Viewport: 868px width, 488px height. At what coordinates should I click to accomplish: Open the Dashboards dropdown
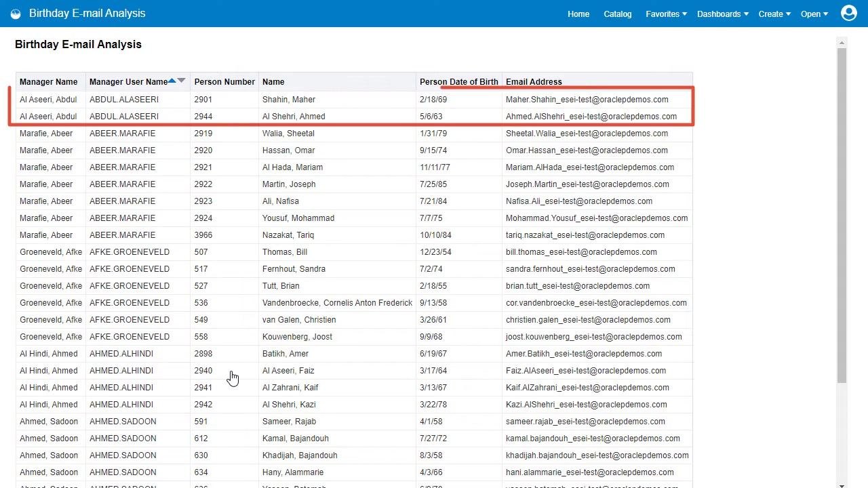point(723,14)
